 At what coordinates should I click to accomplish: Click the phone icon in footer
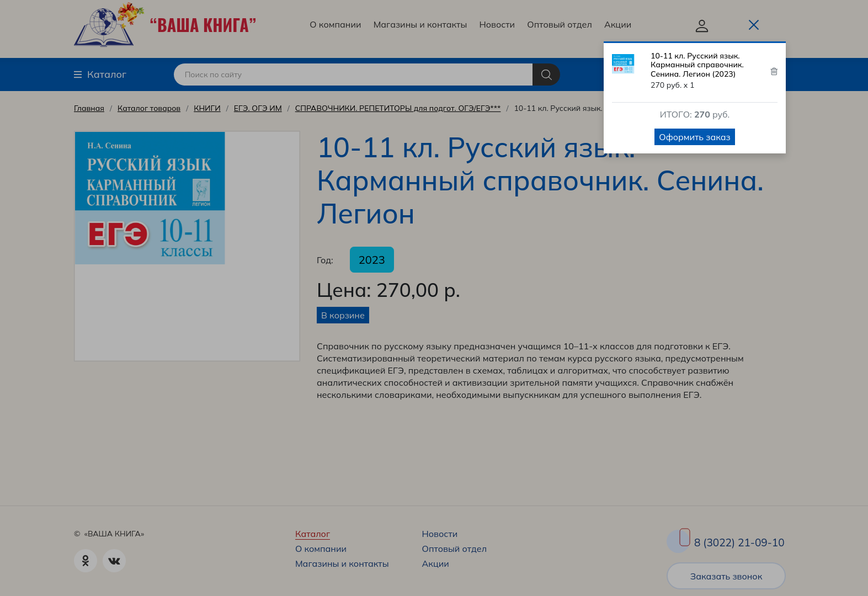pos(679,541)
